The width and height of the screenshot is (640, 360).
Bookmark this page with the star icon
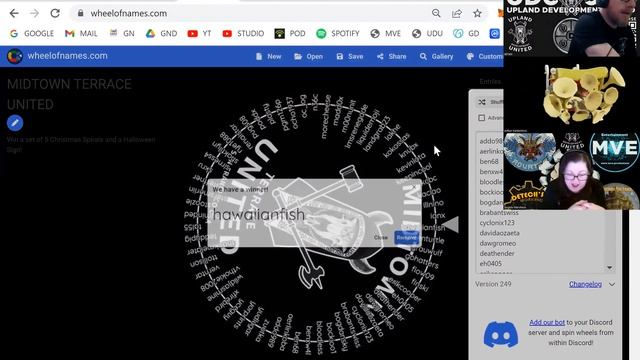477,13
